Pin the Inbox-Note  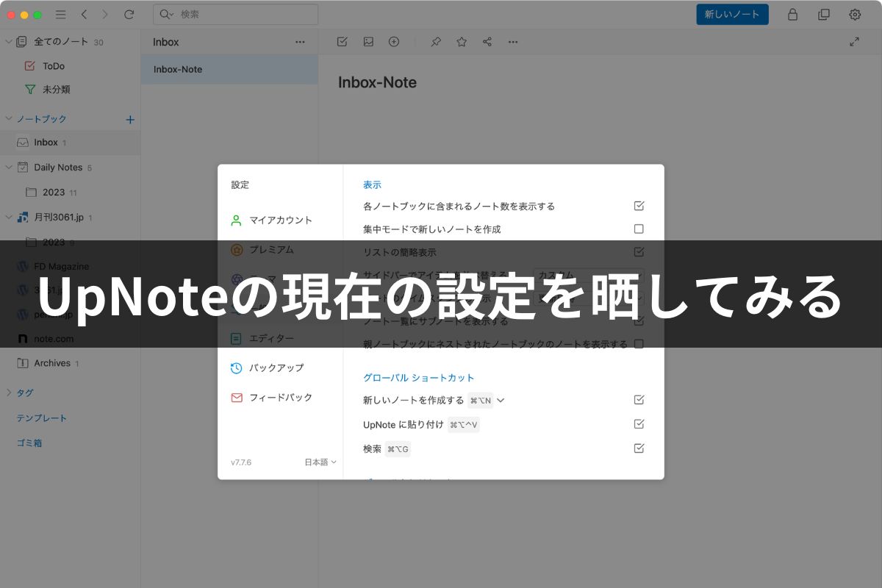click(x=436, y=42)
